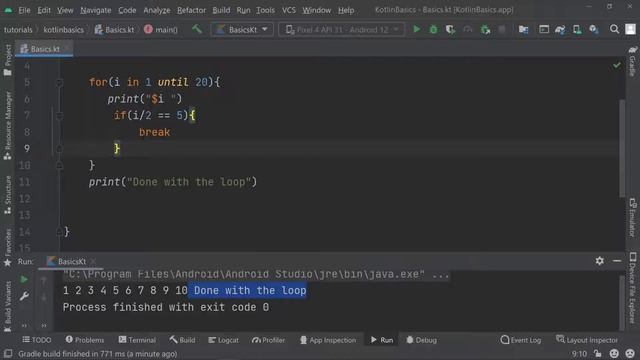The width and height of the screenshot is (640, 360).
Task: Toggle the Structure tool window
Action: (8, 195)
